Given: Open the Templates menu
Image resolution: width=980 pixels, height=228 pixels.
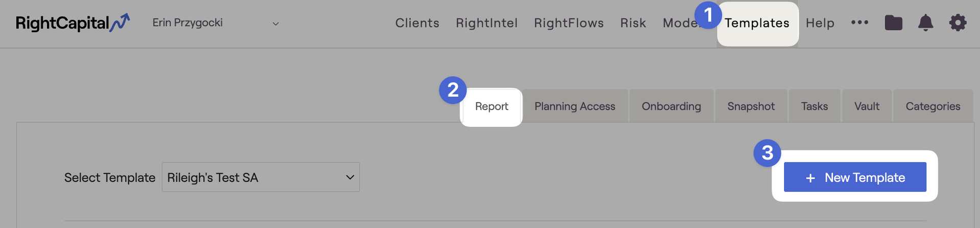Looking at the screenshot, I should pyautogui.click(x=757, y=23).
